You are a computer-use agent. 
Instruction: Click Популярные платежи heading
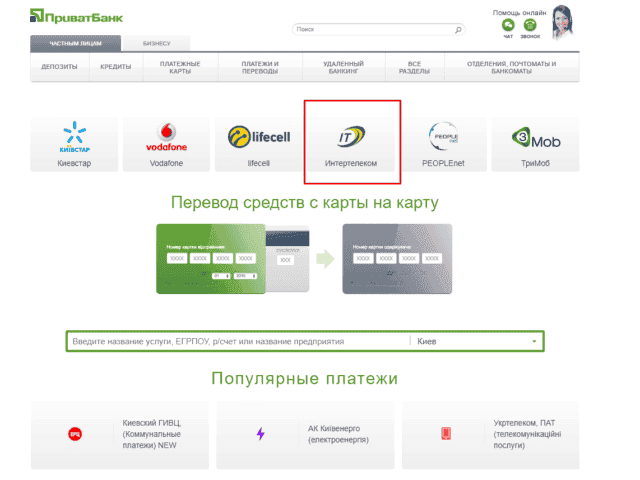coord(304,378)
